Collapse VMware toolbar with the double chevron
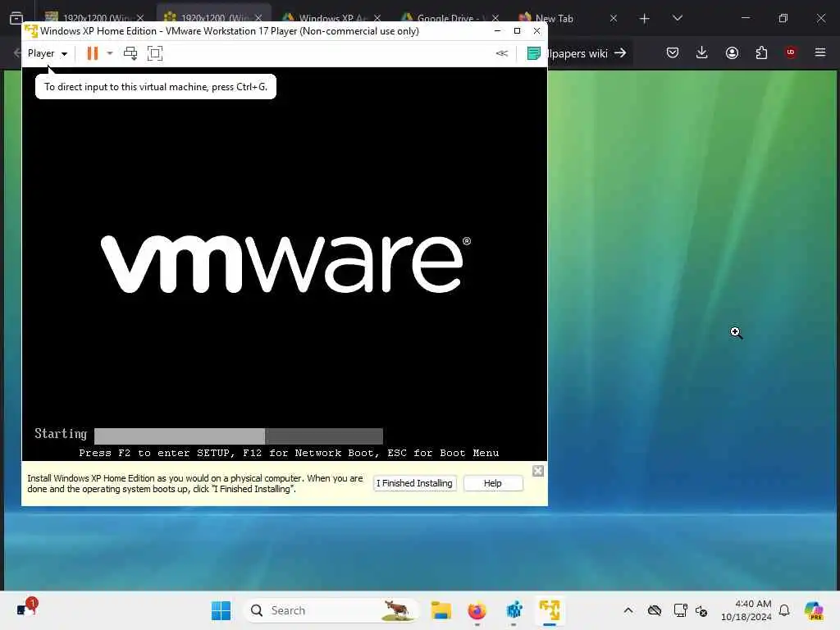This screenshot has height=630, width=840. point(501,53)
